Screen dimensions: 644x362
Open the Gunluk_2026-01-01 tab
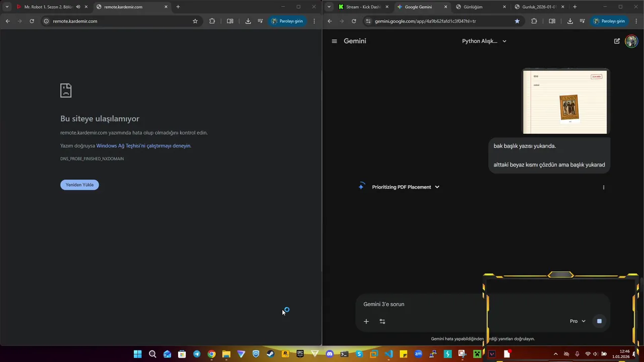click(x=539, y=7)
